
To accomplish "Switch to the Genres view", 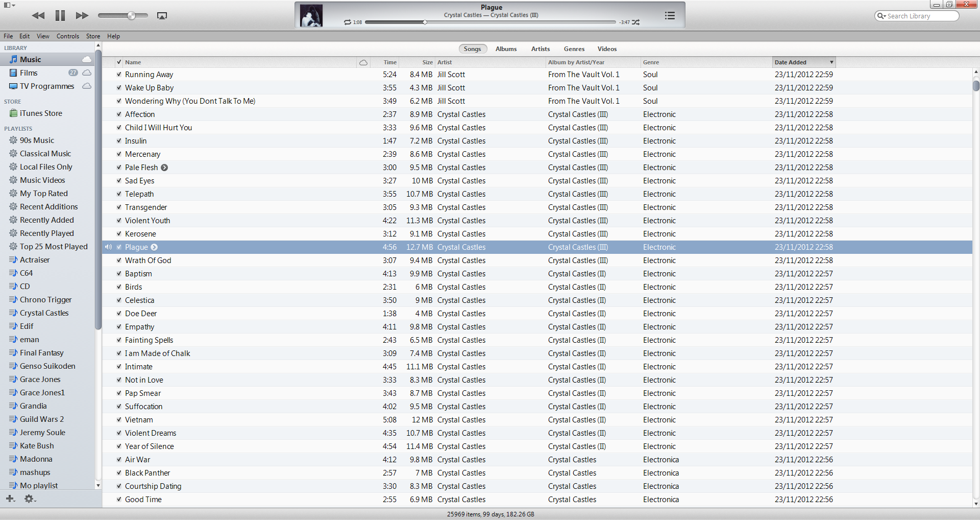I will 574,49.
